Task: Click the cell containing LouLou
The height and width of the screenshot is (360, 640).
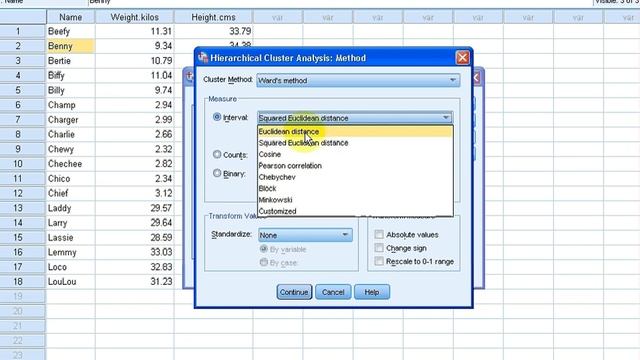Action: 71,282
